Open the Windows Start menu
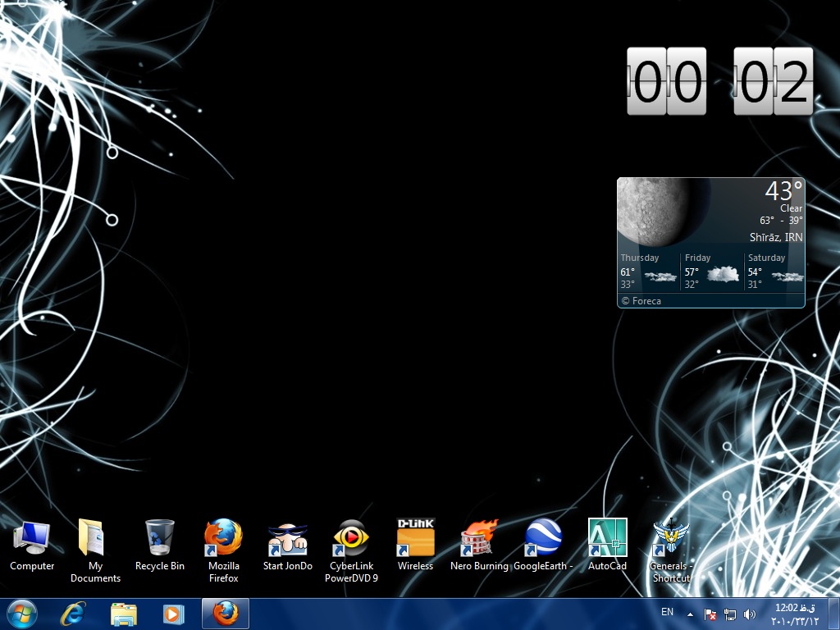840x630 pixels. pos(22,614)
